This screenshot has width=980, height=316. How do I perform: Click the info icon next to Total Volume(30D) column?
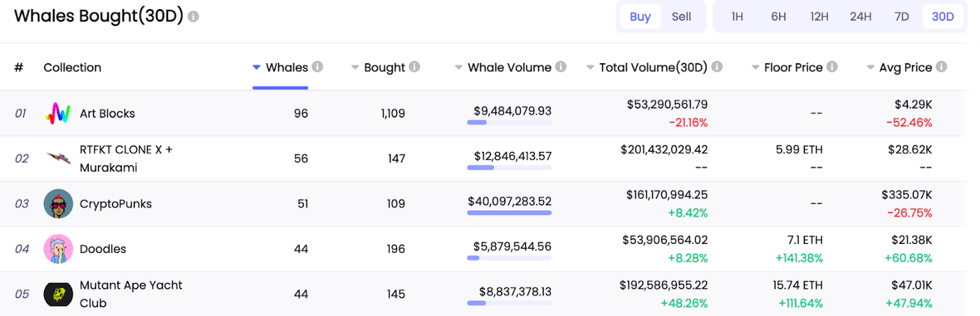click(717, 67)
